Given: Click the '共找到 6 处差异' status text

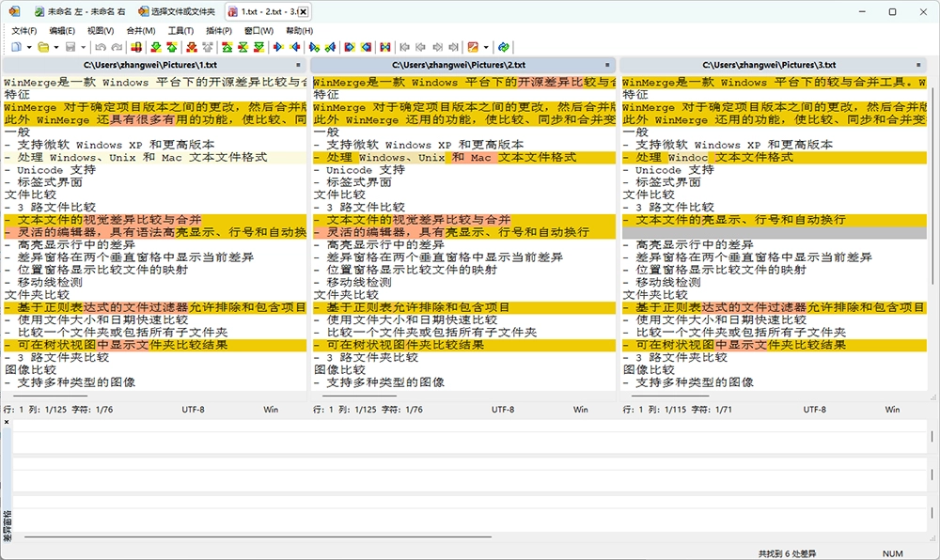Looking at the screenshot, I should point(787,553).
